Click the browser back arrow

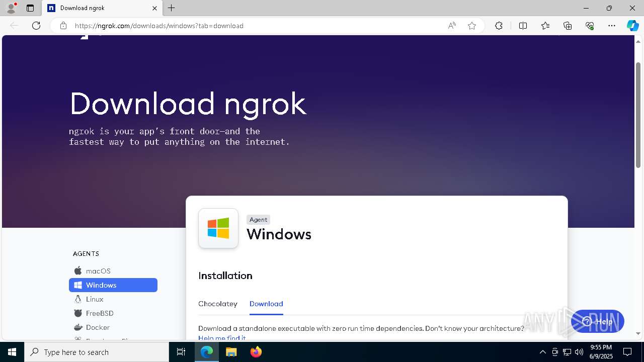tap(14, 26)
